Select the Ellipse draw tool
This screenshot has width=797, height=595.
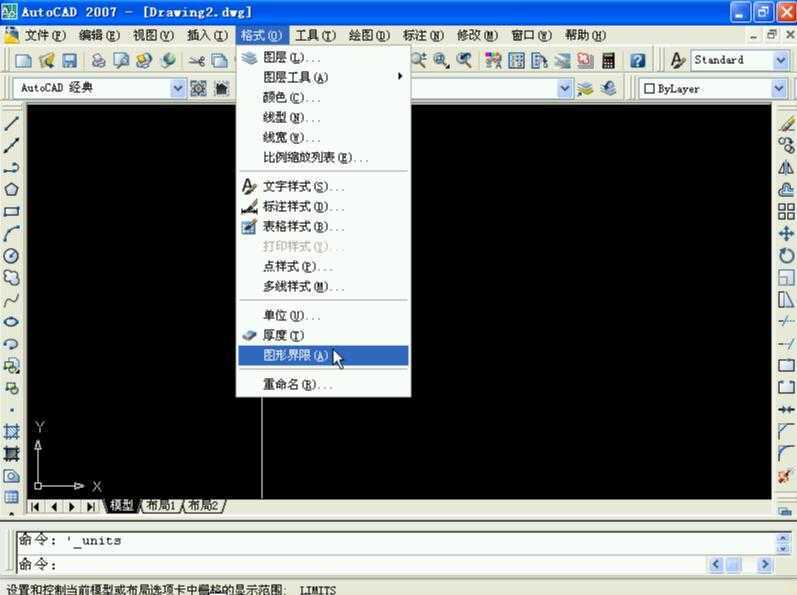tap(11, 322)
